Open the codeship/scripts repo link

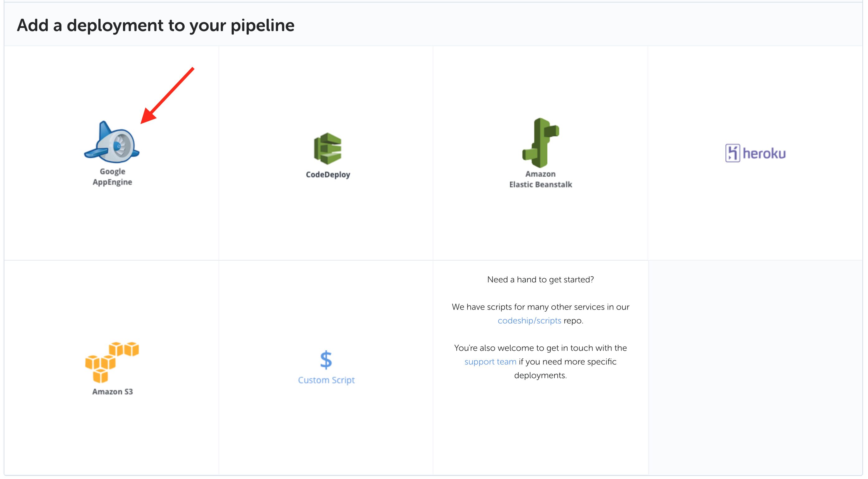(x=529, y=320)
